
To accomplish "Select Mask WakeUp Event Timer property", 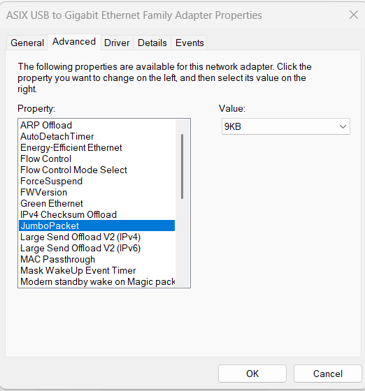I will (97, 270).
